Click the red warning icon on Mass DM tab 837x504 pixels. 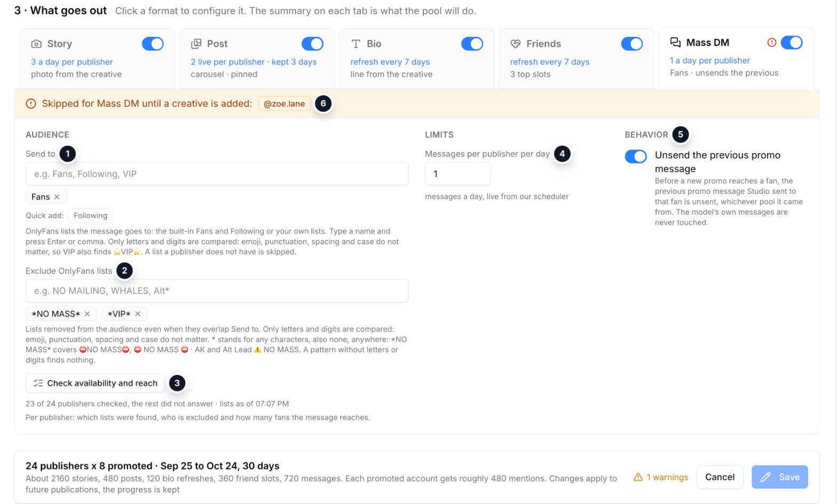point(772,42)
